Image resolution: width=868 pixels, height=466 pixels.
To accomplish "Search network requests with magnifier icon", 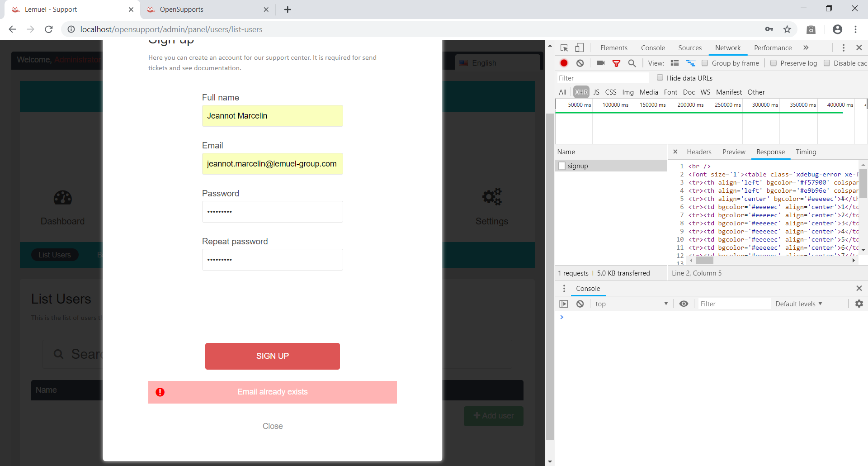I will [x=632, y=63].
